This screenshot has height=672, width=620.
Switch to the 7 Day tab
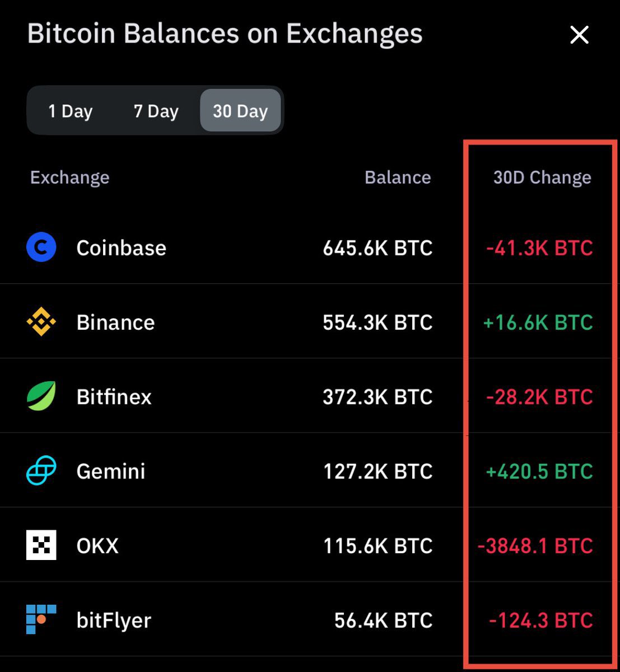point(156,111)
